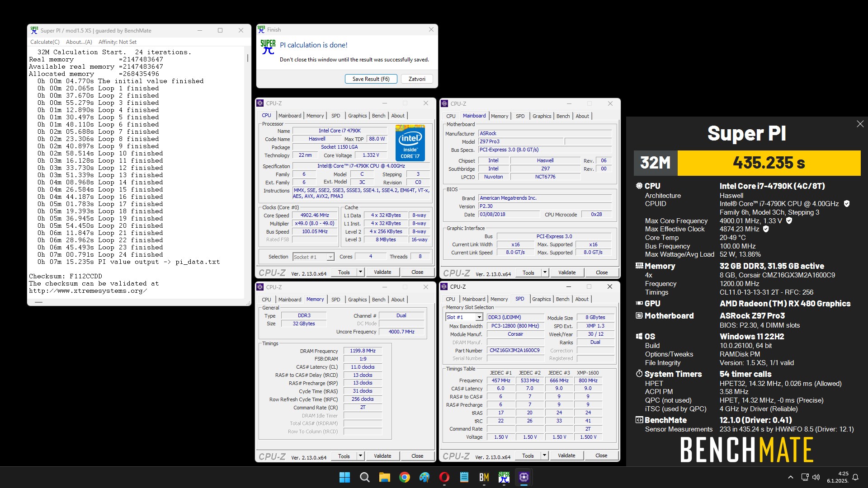Open Windows Start menu icon
The height and width of the screenshot is (488, 868).
(x=344, y=477)
